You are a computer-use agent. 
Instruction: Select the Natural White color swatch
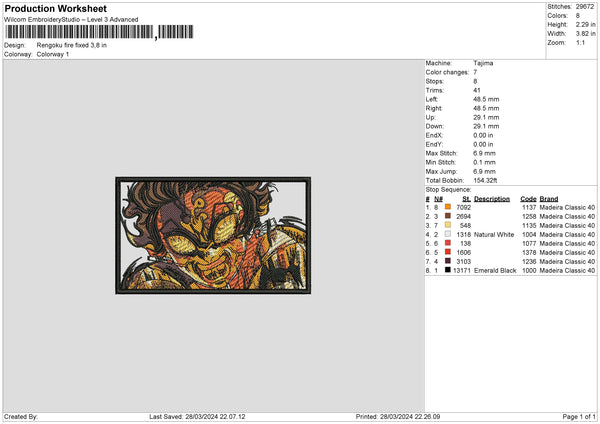[x=448, y=234]
